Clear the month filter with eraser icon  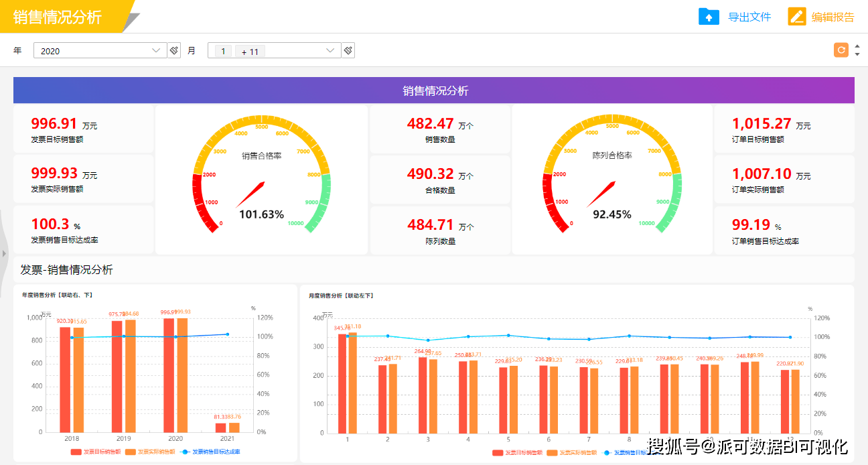coord(348,50)
